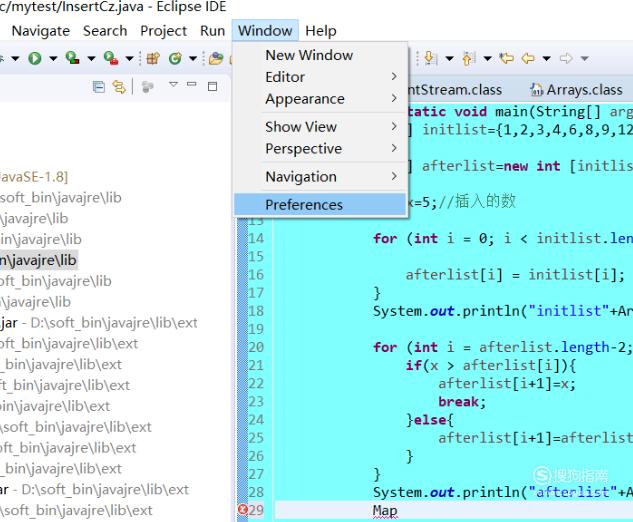Open the Forward history dropdown arrow

click(585, 59)
